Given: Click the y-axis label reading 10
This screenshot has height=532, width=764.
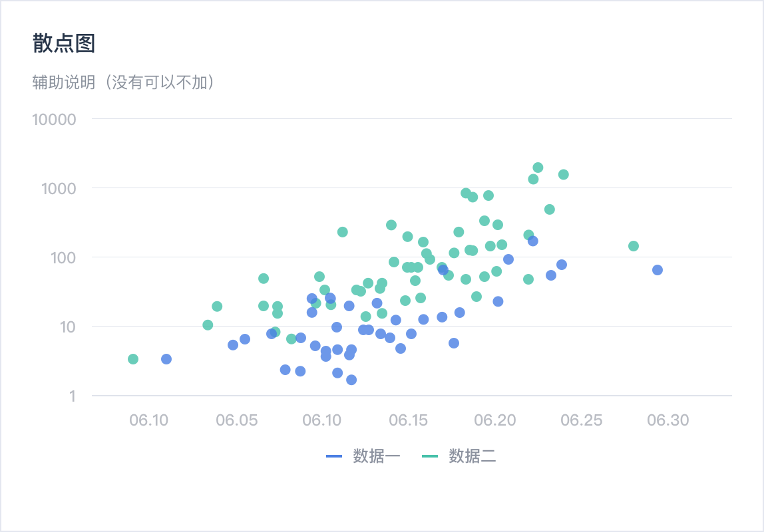Looking at the screenshot, I should click(66, 327).
